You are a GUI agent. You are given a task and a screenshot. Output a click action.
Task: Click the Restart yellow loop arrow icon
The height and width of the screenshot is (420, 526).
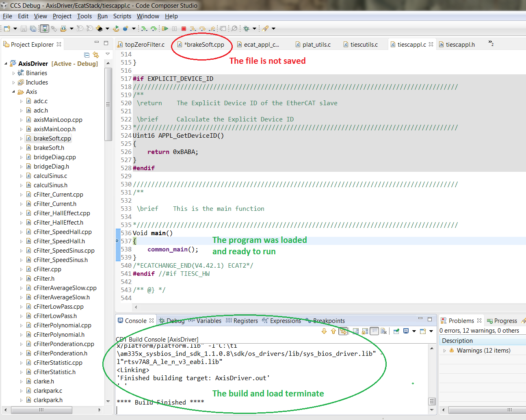(116, 28)
